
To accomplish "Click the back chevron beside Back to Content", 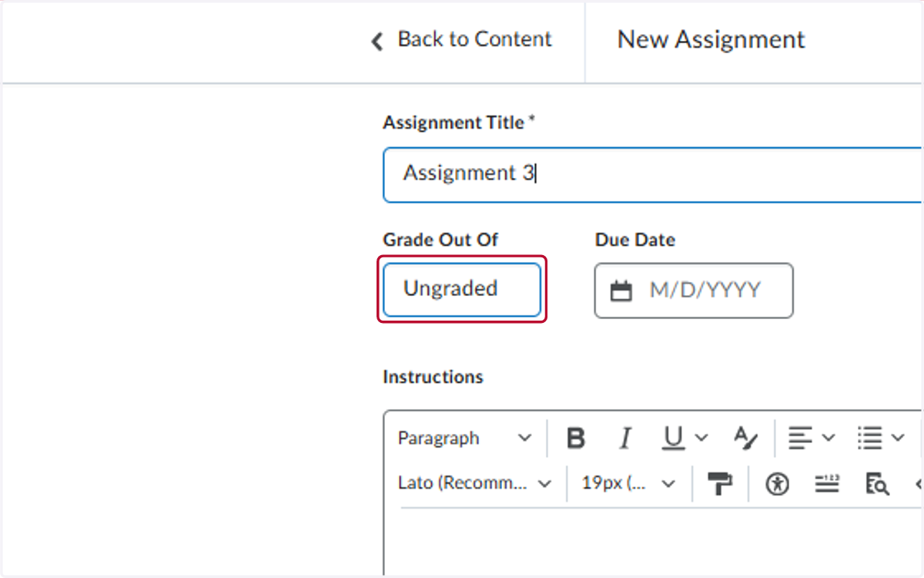I will [x=377, y=41].
